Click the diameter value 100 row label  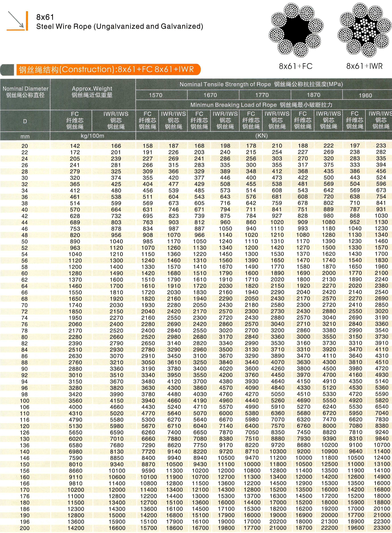25,401
